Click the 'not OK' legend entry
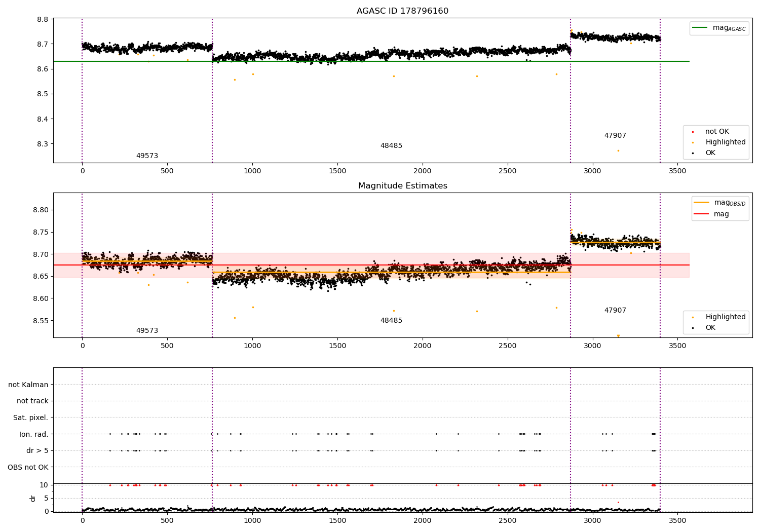Viewport: 760px width, 532px height. pyautogui.click(x=717, y=132)
